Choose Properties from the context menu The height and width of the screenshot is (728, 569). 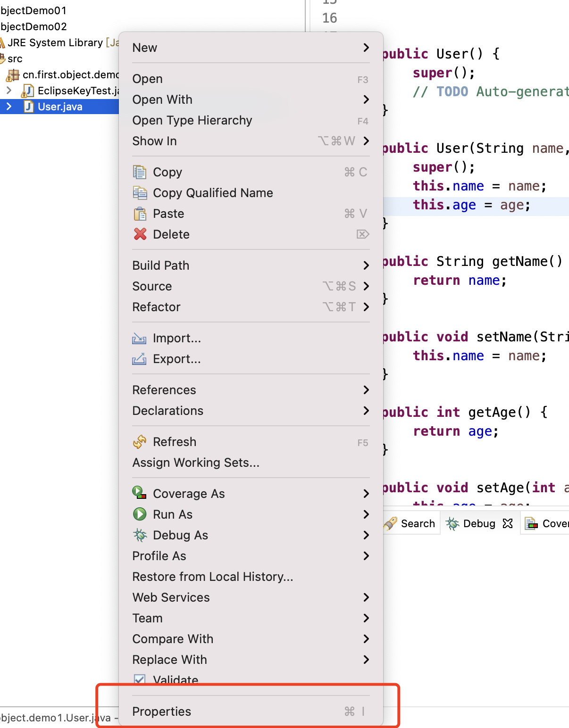[x=162, y=711]
